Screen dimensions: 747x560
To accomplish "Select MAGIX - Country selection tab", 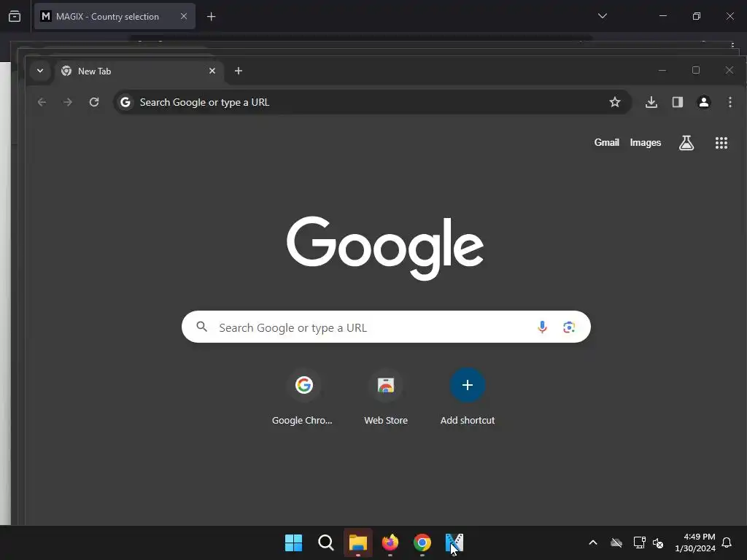I will (115, 16).
